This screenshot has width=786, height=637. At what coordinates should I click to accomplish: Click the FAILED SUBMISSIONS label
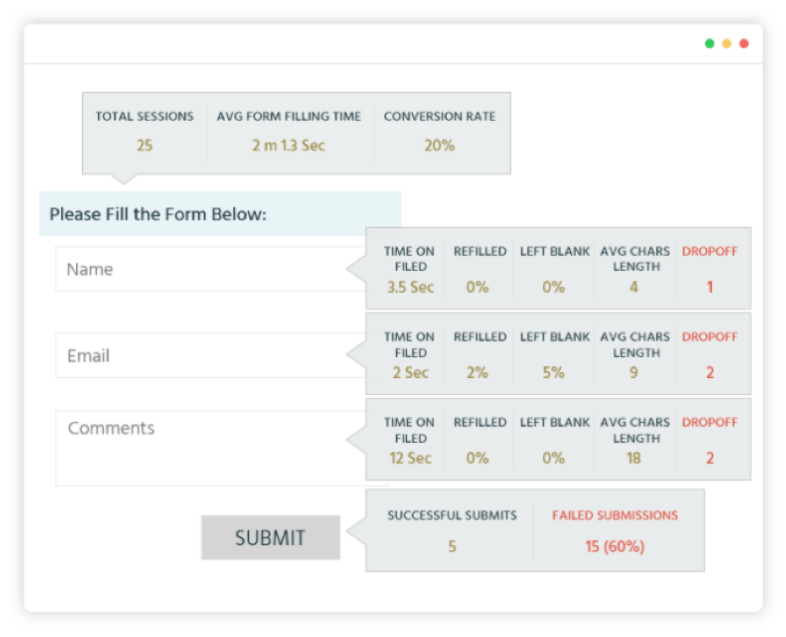(615, 515)
